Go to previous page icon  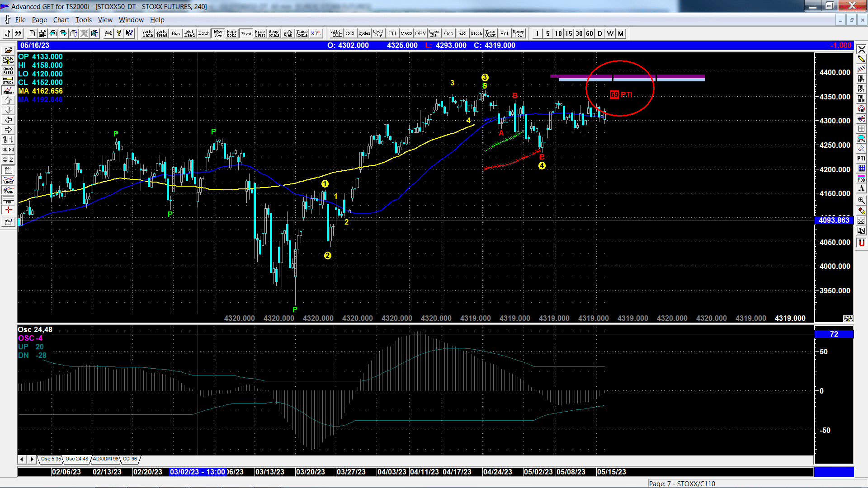pyautogui.click(x=53, y=33)
